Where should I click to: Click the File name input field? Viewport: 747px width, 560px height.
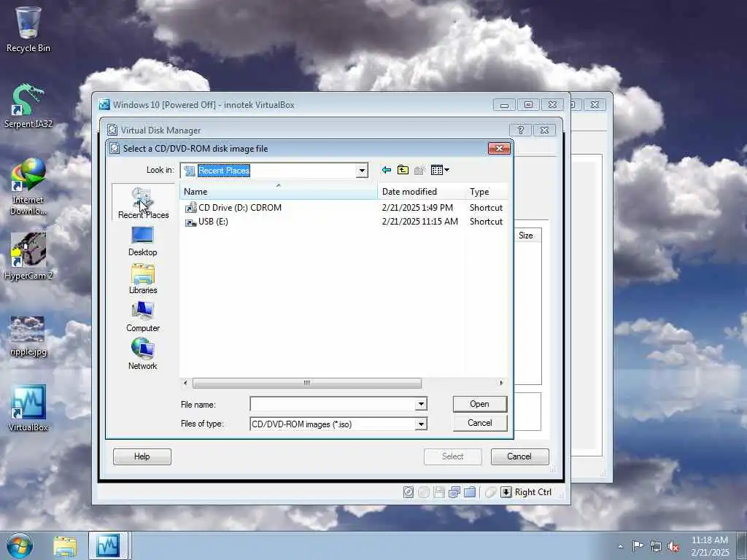pyautogui.click(x=333, y=404)
